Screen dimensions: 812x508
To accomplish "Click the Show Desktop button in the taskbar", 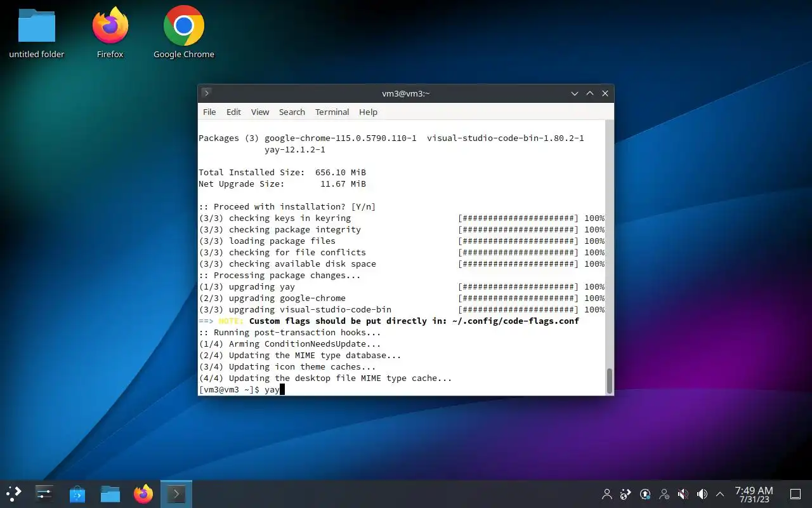I will [795, 493].
